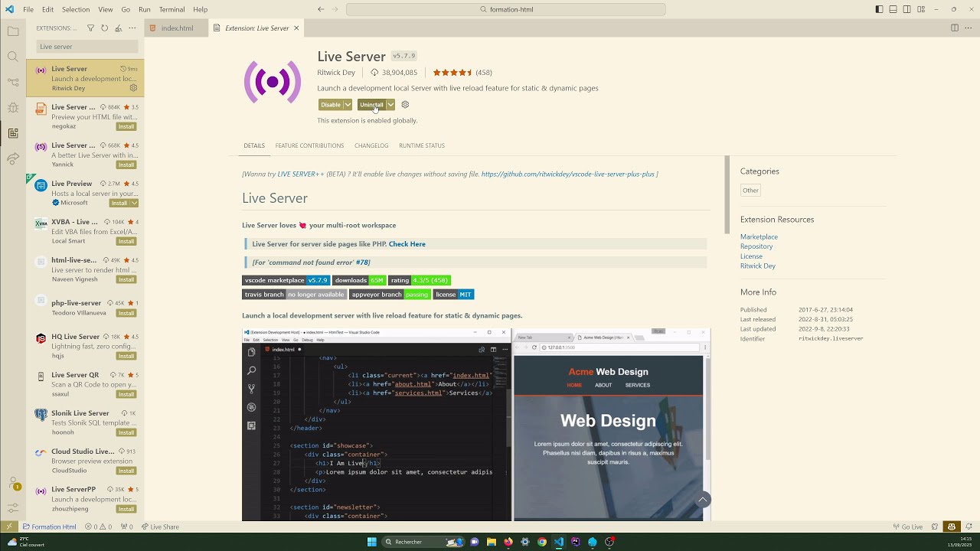Expand Live Preview install dropdown arrow
Viewport: 980px width, 551px height.
[134, 203]
